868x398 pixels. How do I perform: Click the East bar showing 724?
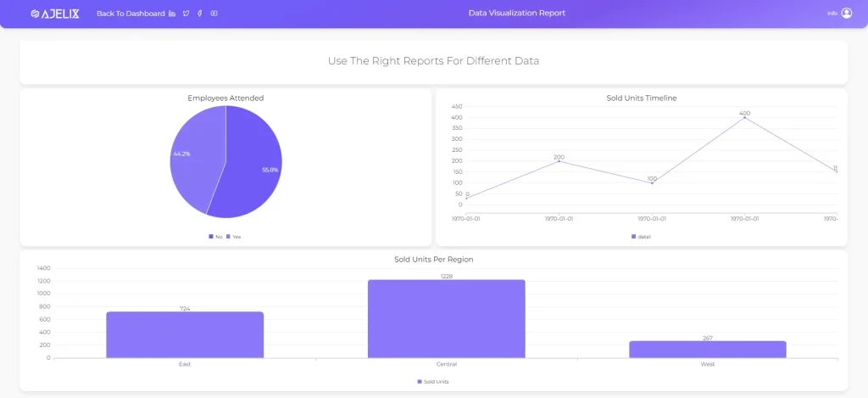click(185, 335)
